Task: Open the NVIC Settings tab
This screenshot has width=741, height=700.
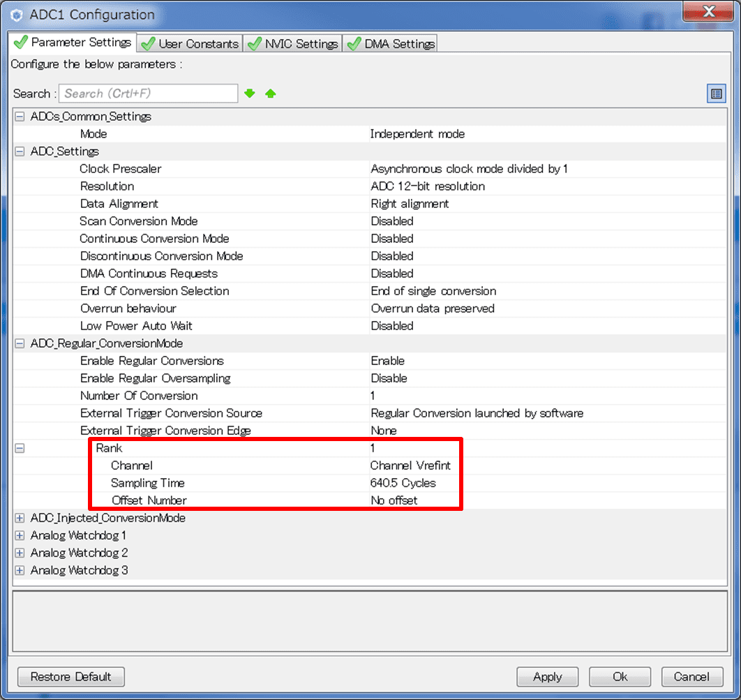Action: (294, 44)
